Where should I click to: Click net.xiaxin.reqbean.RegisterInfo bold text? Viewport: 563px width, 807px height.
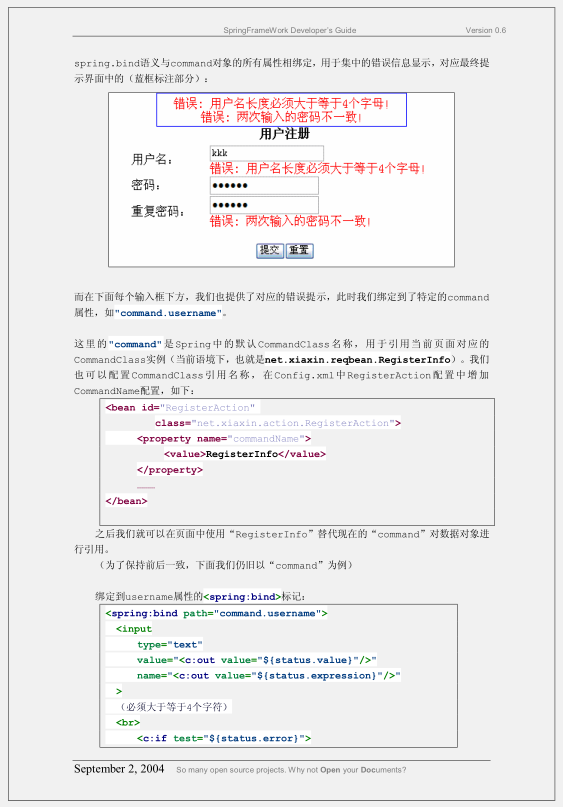358,360
